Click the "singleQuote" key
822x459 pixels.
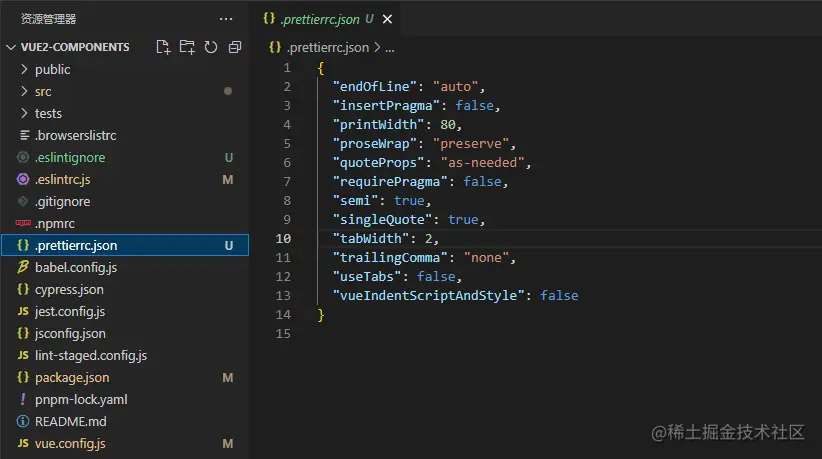(383, 220)
